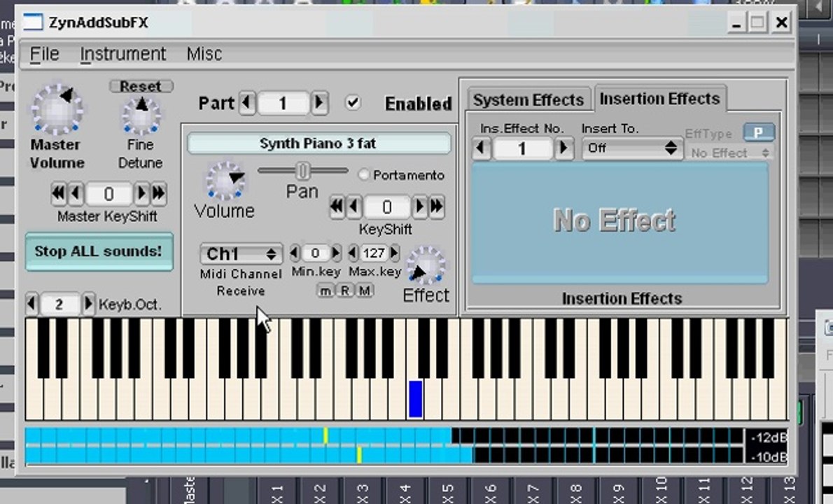The image size is (833, 504).
Task: Click Stop ALL sounds! button
Action: pyautogui.click(x=99, y=251)
